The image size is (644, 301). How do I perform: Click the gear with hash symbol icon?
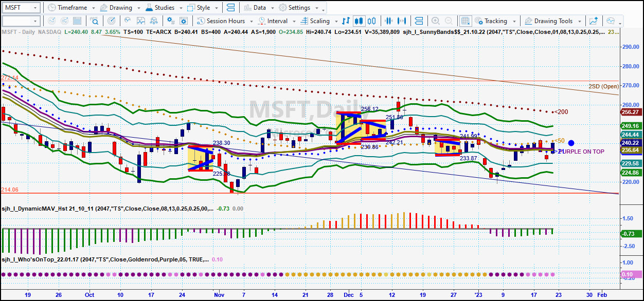[170, 21]
